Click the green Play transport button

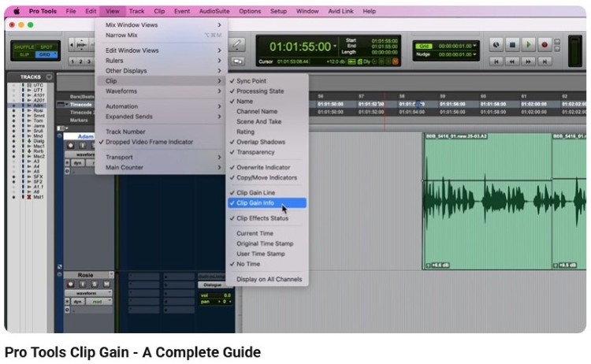[529, 45]
